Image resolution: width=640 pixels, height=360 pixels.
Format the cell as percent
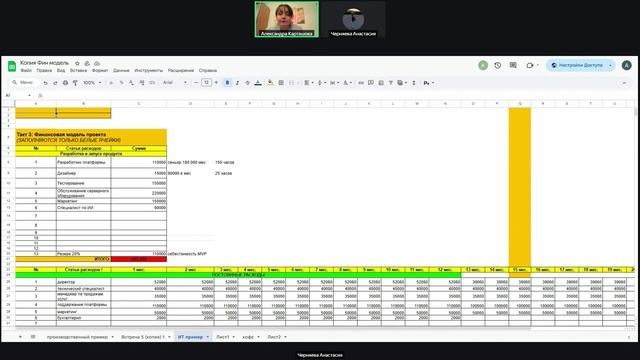point(121,83)
